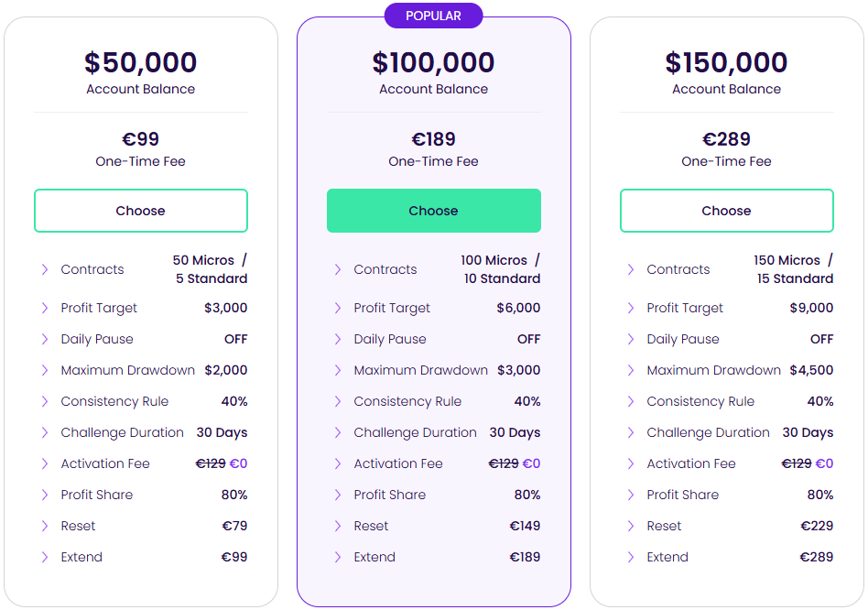
Task: Expand Daily Pause chevron in $50,000 plan
Action: (x=45, y=339)
